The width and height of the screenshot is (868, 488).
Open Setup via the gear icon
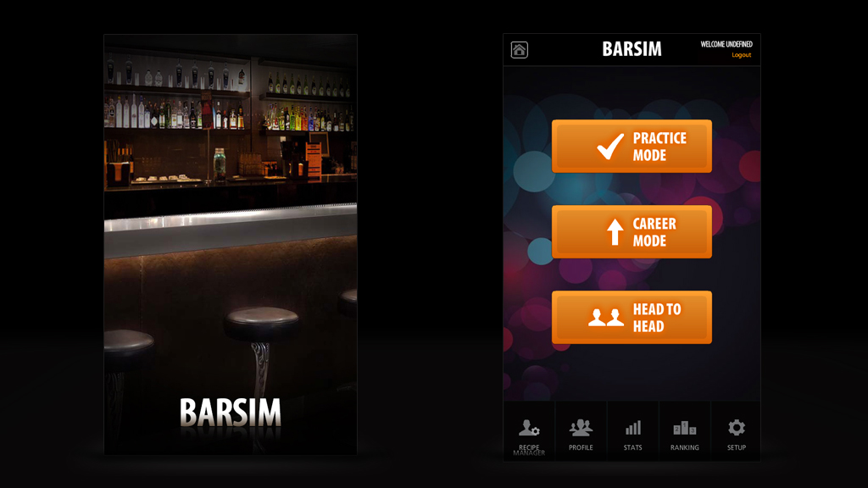pos(736,425)
